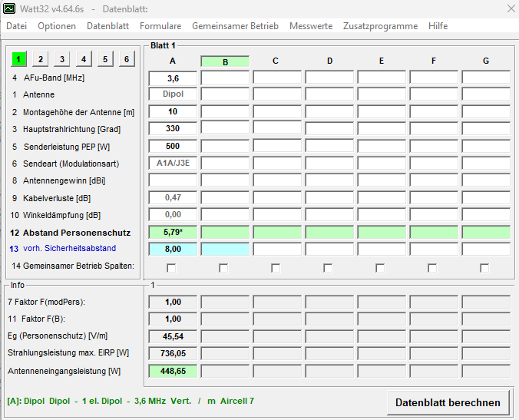
Task: Click Montagehöhe field in column G
Action: tap(486, 111)
